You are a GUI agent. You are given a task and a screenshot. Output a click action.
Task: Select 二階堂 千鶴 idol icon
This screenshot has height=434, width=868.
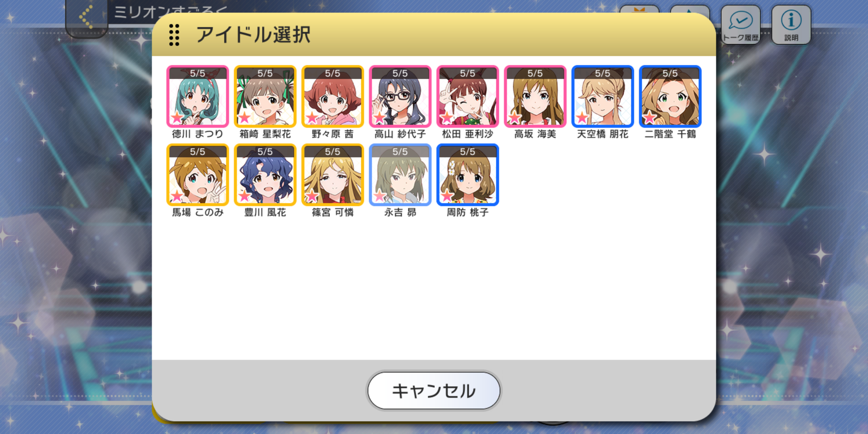[x=670, y=96]
